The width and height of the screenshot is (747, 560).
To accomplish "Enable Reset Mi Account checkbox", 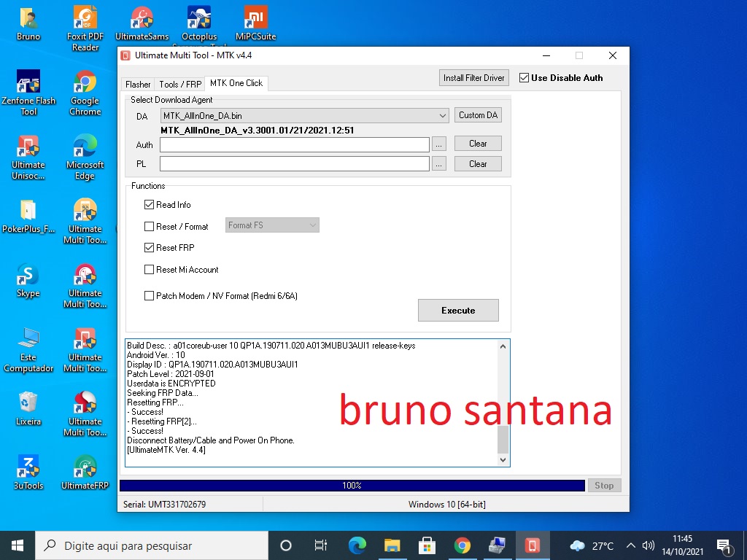I will point(149,270).
